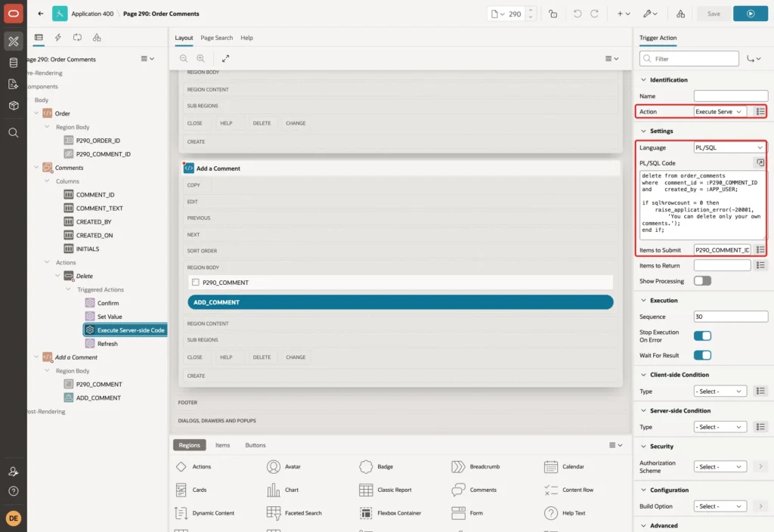The width and height of the screenshot is (774, 532).
Task: Open the Items to Submit picker icon
Action: click(x=760, y=250)
